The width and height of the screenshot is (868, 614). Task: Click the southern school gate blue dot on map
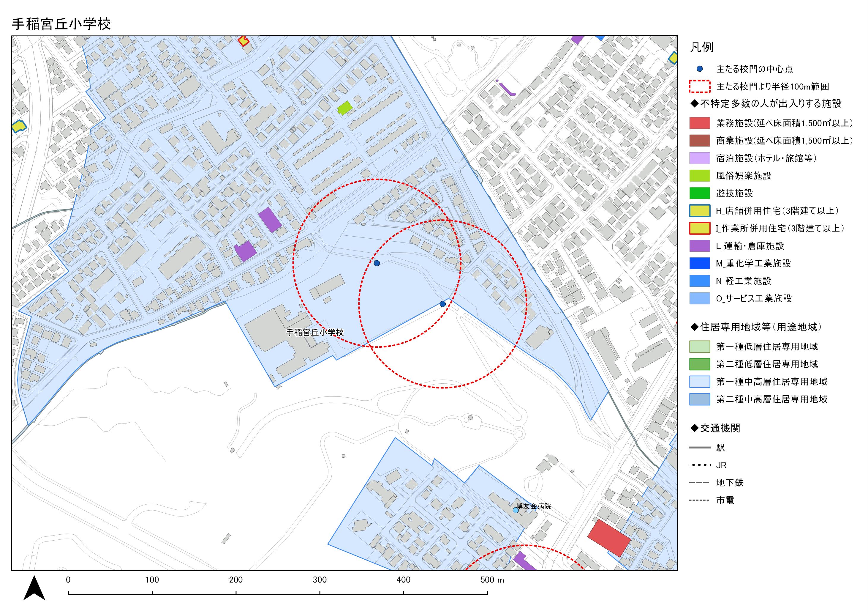coord(443,304)
